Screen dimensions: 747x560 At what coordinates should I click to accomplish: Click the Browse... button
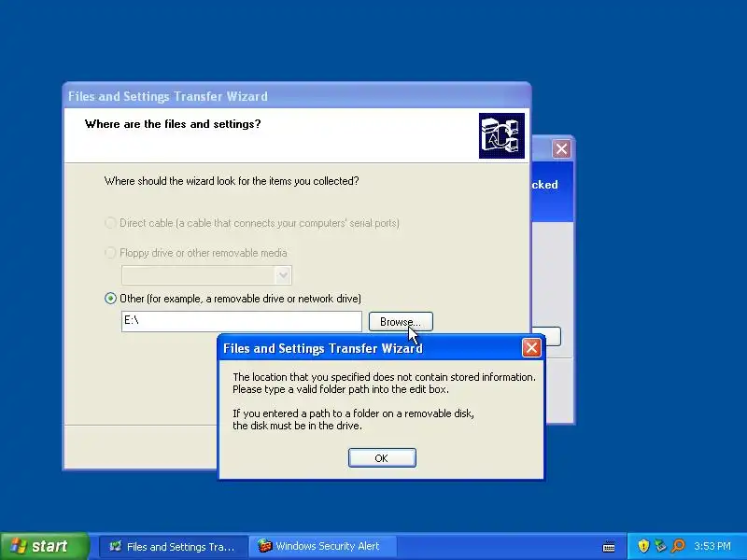401,321
